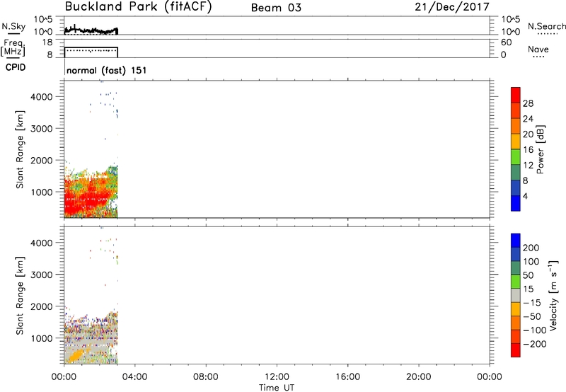Click the 16:00 time tick label

pos(347,377)
